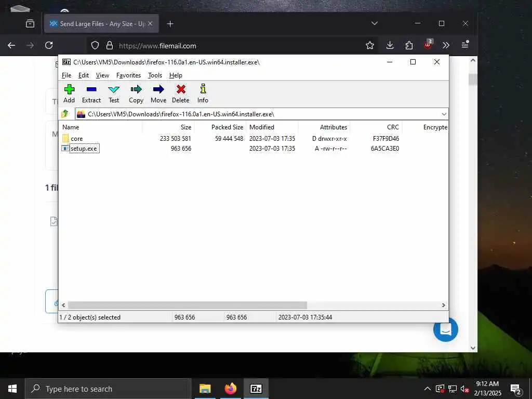532x399 pixels.
Task: Open the Help menu
Action: point(176,75)
